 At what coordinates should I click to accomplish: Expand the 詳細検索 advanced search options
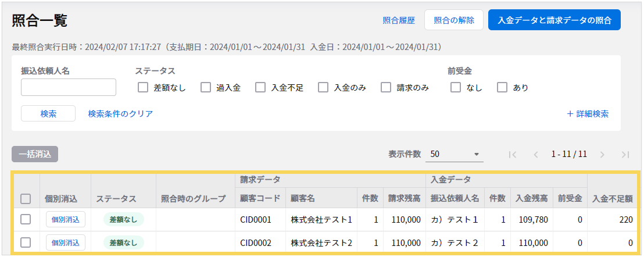[588, 114]
